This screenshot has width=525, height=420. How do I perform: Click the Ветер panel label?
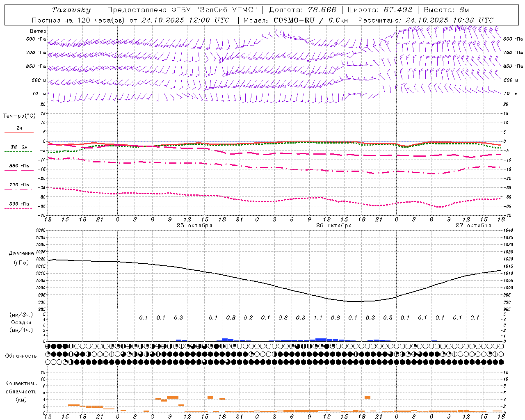point(38,31)
